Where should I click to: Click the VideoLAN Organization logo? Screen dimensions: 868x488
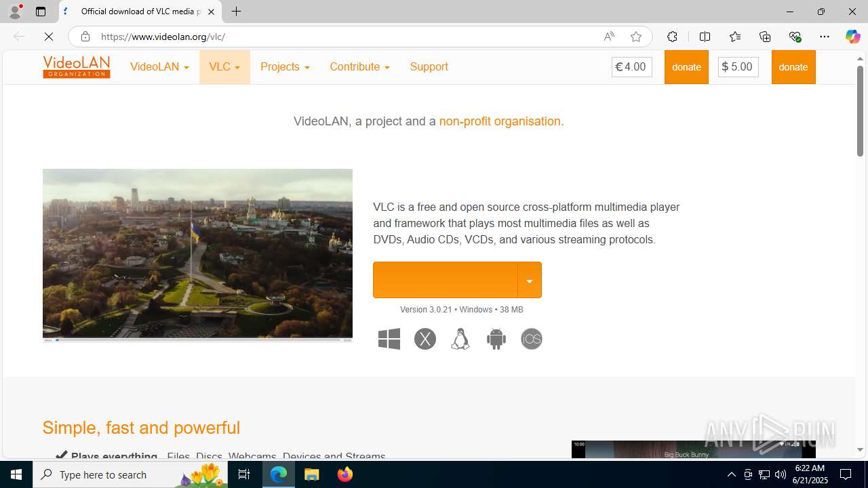[77, 67]
